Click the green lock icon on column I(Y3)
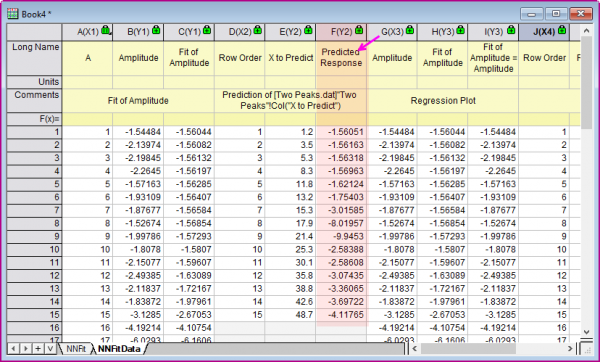The width and height of the screenshot is (600, 362). [511, 30]
